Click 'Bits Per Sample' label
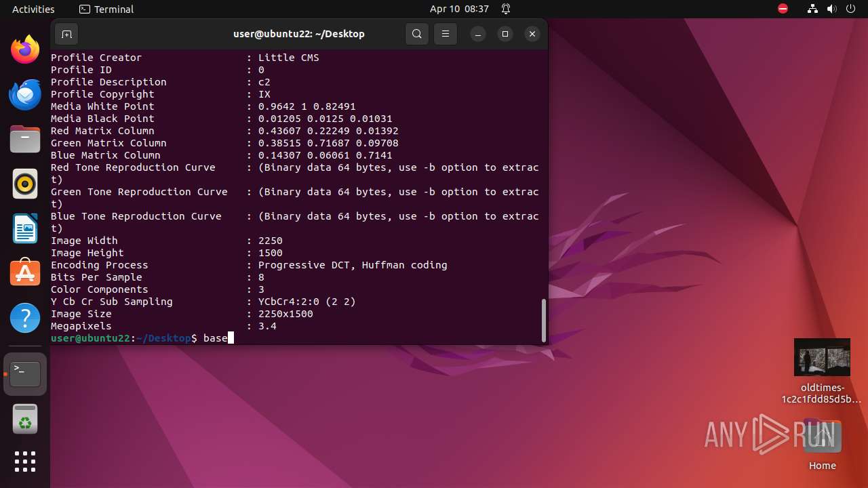The width and height of the screenshot is (868, 488). click(96, 277)
